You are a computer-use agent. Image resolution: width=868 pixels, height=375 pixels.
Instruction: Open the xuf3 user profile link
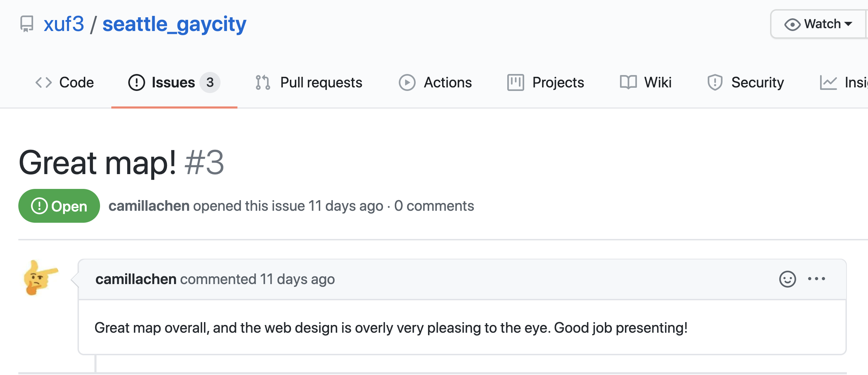click(x=64, y=24)
